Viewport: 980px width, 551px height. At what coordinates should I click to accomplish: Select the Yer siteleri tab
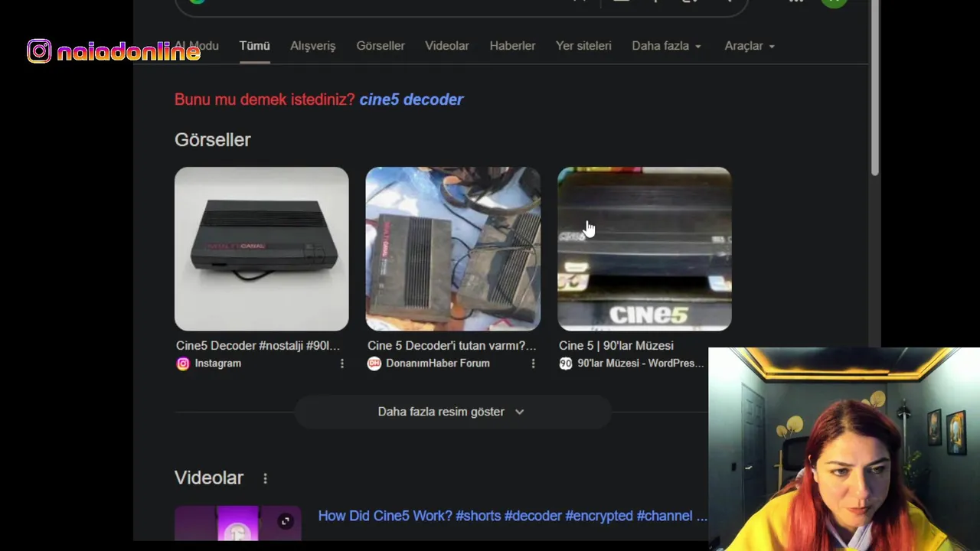[583, 46]
